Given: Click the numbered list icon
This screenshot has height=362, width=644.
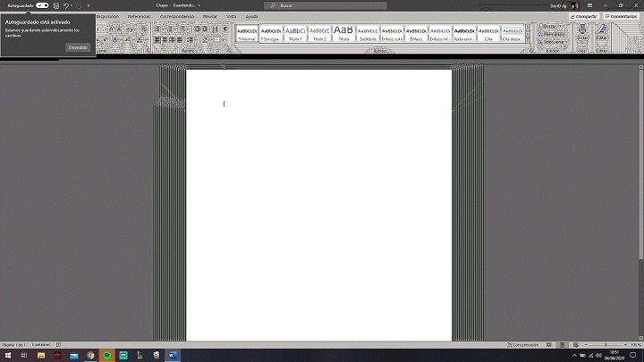Looking at the screenshot, I should click(x=170, y=29).
